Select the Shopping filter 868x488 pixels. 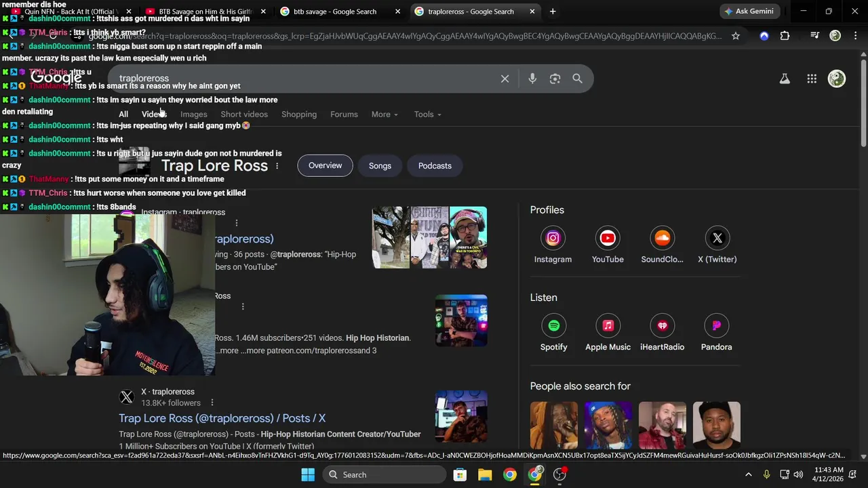[x=299, y=115]
